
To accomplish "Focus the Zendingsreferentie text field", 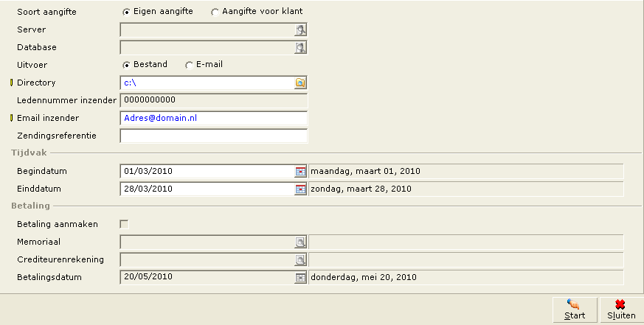I will (214, 136).
